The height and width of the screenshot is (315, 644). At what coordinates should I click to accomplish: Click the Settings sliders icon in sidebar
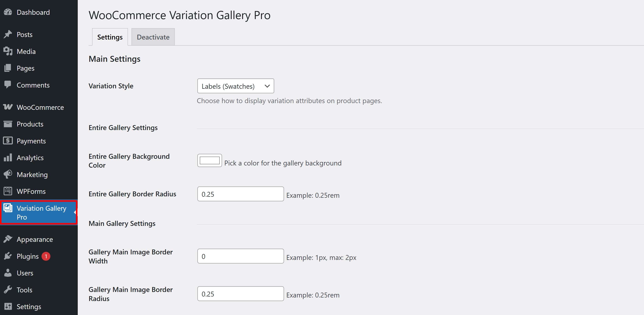[x=8, y=307]
